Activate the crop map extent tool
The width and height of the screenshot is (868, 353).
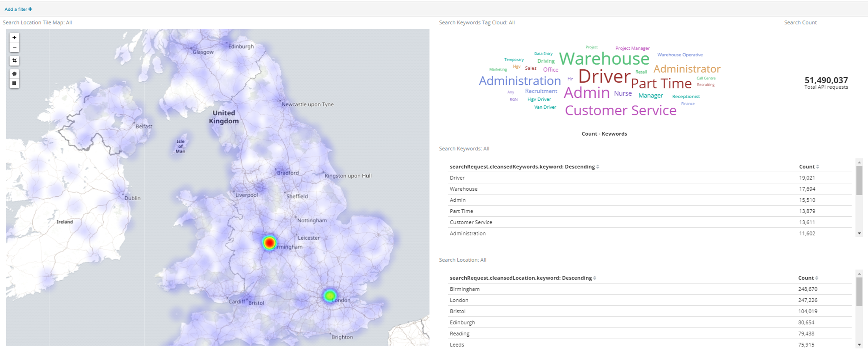click(14, 61)
